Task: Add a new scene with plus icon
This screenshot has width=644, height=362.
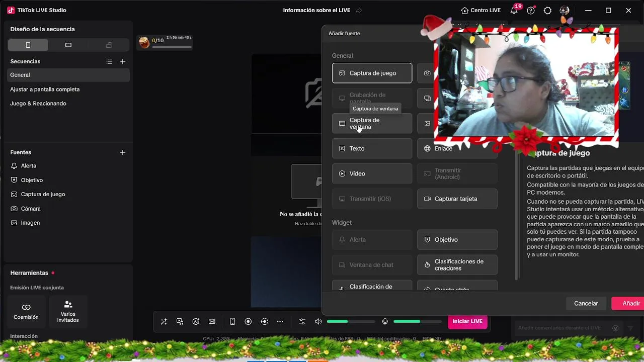Action: pyautogui.click(x=123, y=62)
